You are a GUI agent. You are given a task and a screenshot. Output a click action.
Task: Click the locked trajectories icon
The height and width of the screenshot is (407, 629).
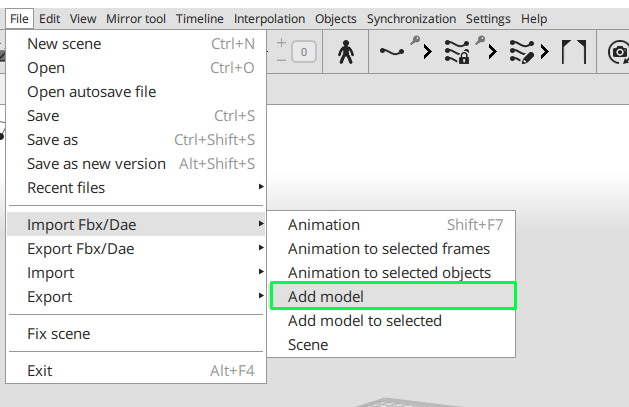457,52
